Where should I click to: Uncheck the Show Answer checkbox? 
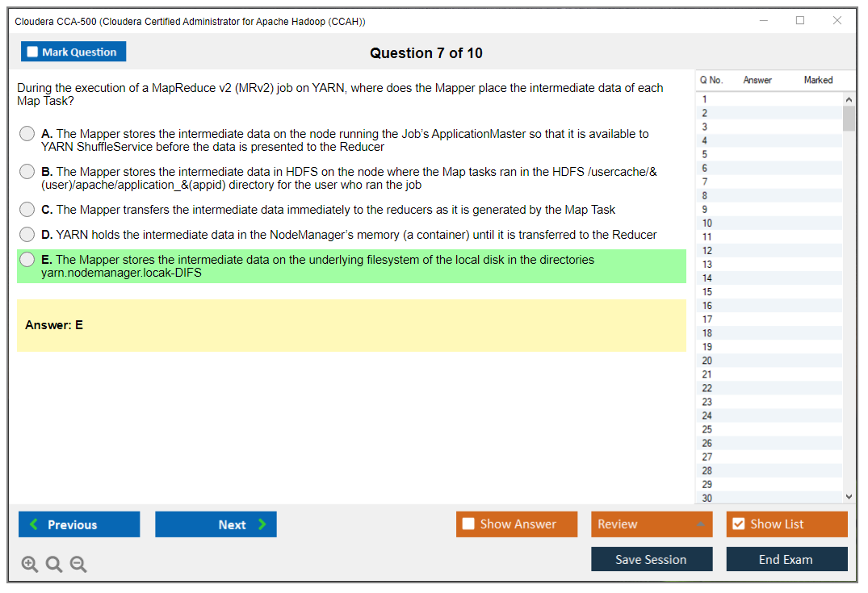coord(469,524)
